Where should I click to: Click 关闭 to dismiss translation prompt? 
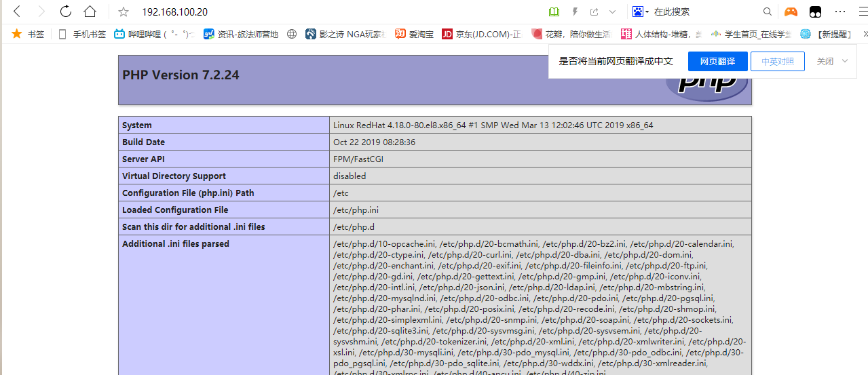pos(825,61)
